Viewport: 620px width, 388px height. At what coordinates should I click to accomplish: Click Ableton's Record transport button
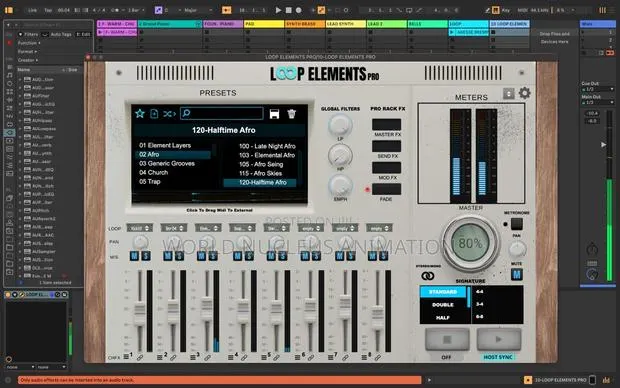point(299,10)
